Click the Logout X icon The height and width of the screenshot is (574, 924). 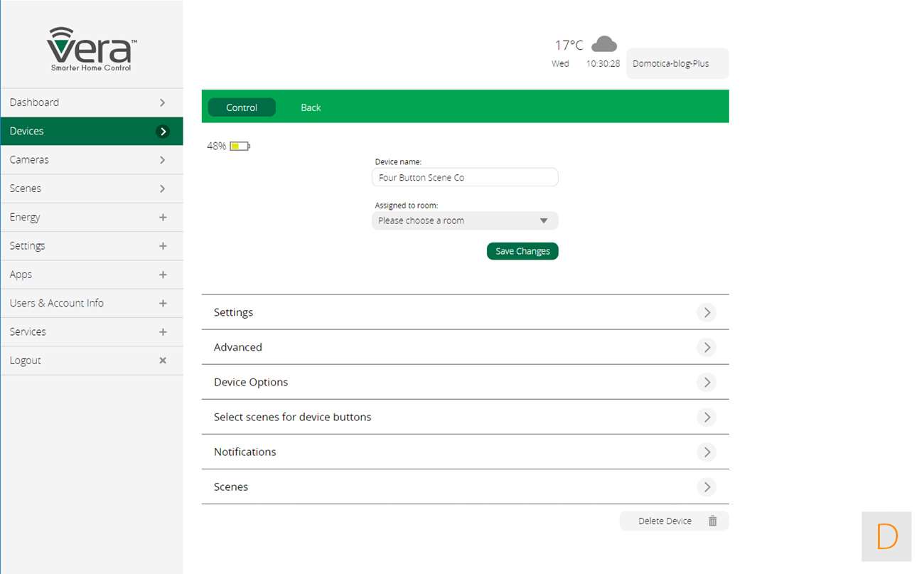(163, 361)
